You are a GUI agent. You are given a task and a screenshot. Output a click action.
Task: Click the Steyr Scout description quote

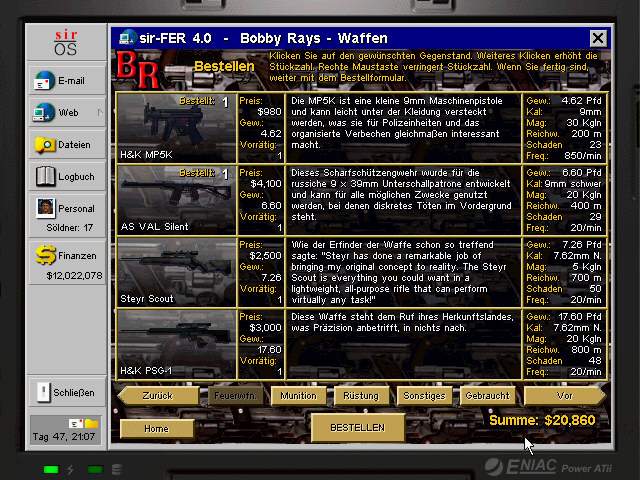[399, 272]
